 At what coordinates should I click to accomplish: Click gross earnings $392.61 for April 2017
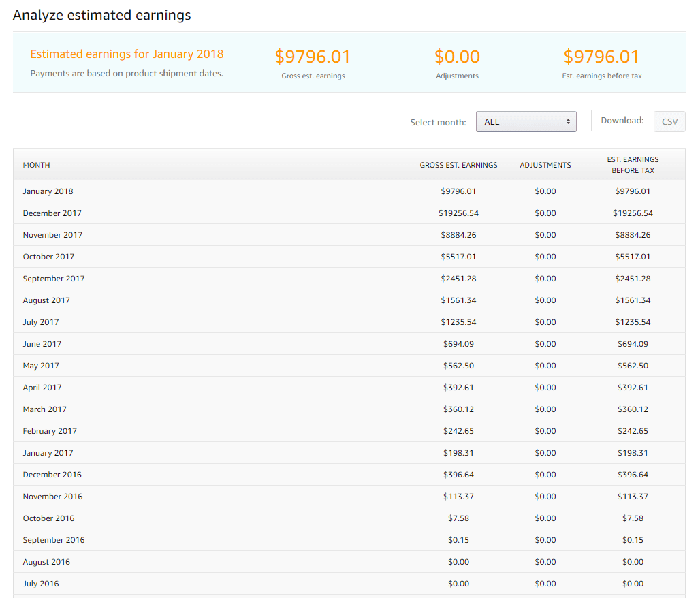458,388
